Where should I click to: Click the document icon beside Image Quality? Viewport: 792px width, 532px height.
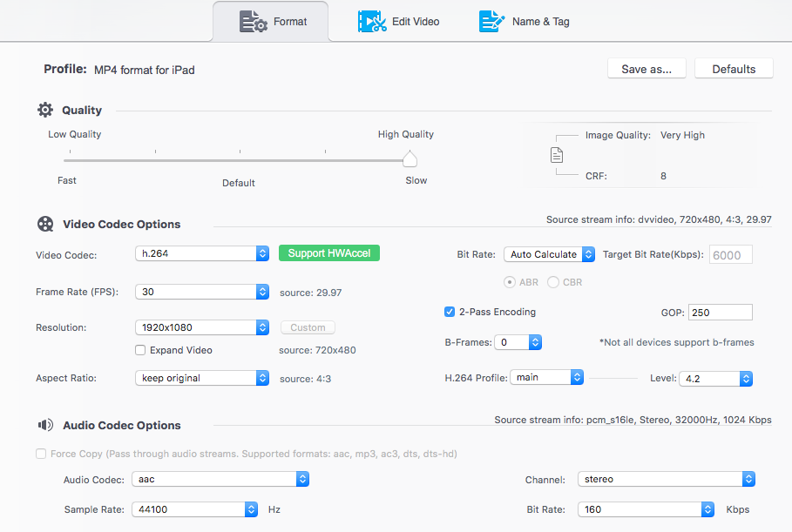[x=557, y=156]
